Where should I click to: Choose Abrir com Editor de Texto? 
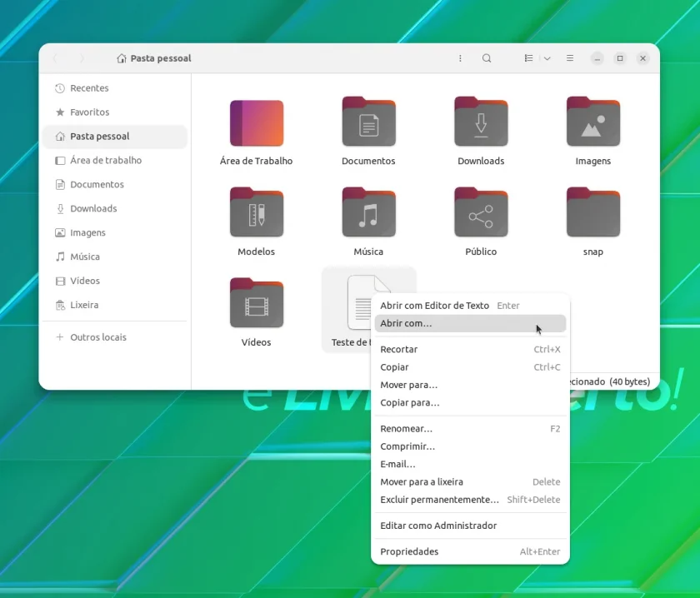pyautogui.click(x=470, y=306)
